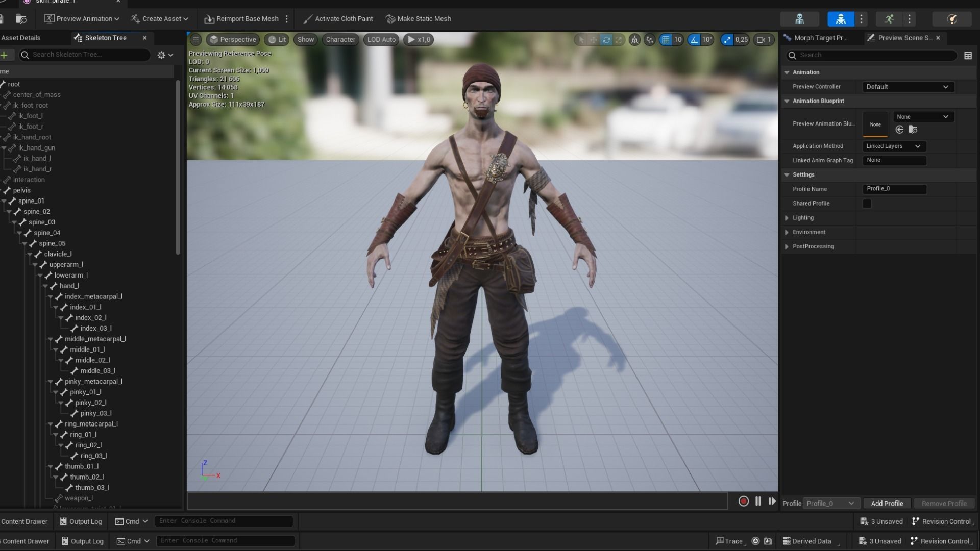Toggle surface snapping icon in viewport
980x551 pixels.
tap(649, 39)
